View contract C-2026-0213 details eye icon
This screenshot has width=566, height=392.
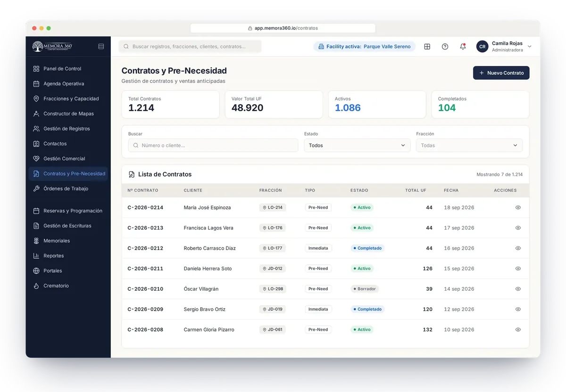click(x=518, y=228)
